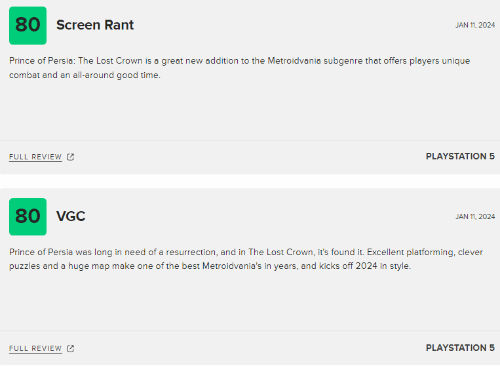This screenshot has width=500, height=366.
Task: Click empty space below Screen Rant review text
Action: pos(250,110)
